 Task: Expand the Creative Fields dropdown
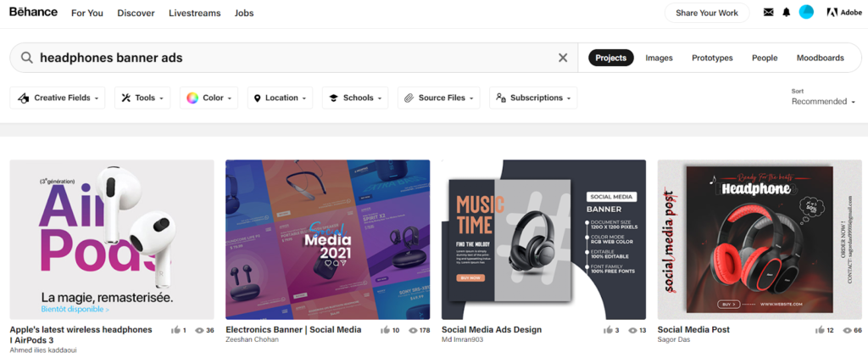point(58,98)
